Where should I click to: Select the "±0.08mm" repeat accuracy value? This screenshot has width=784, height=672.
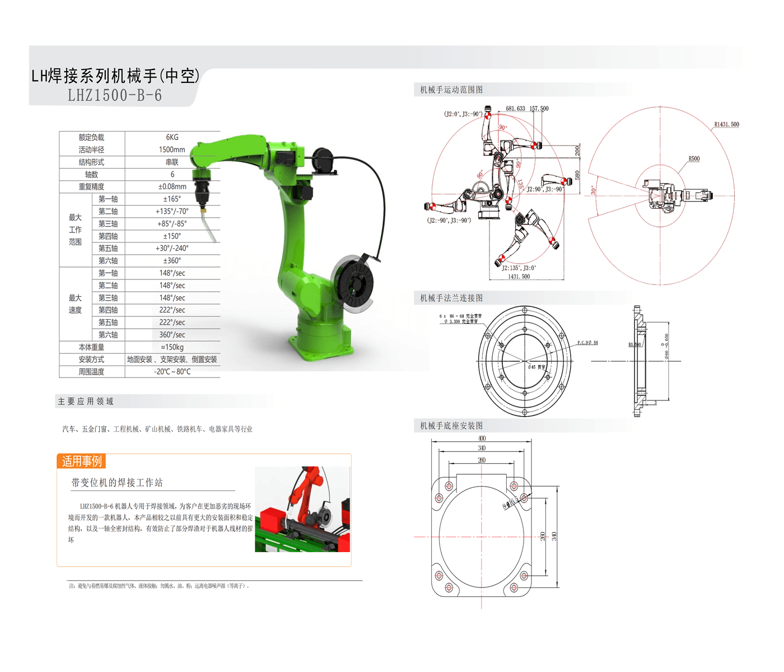[x=172, y=186]
